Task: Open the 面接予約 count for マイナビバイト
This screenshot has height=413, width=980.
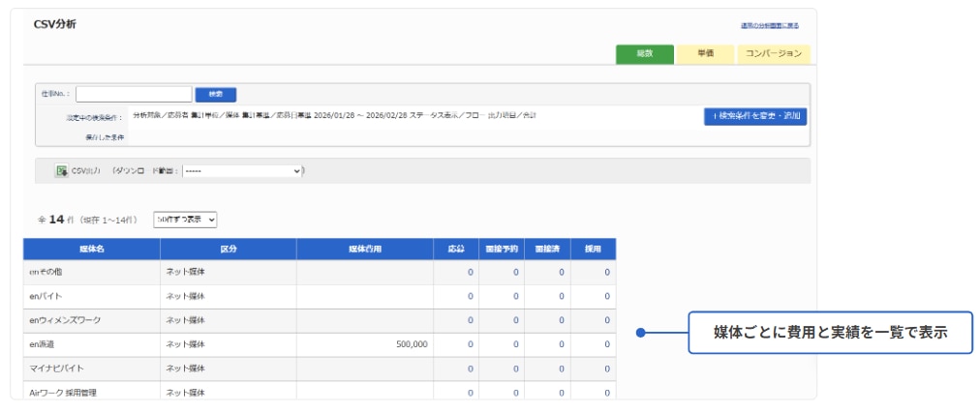Action: [516, 369]
